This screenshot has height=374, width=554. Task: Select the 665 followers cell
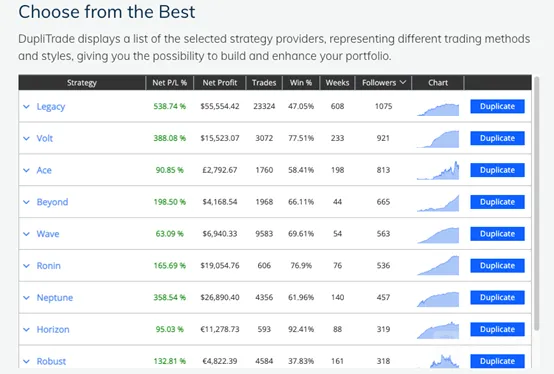(383, 202)
